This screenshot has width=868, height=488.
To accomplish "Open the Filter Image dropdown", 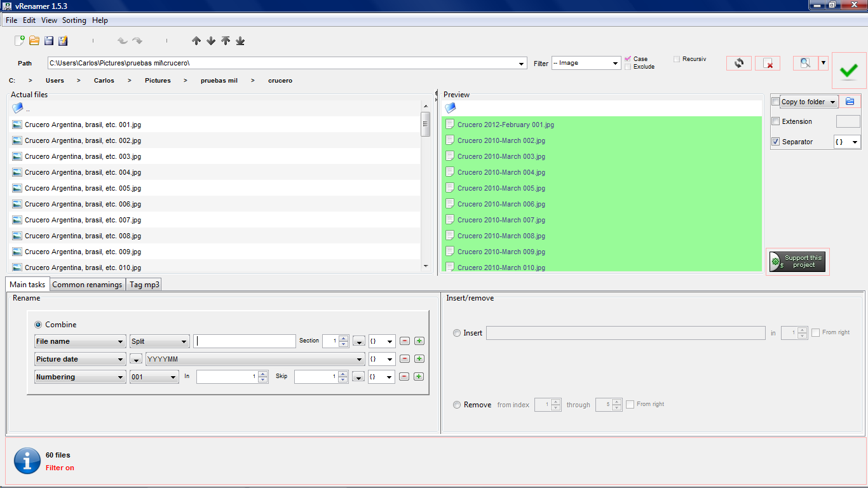I will (586, 63).
